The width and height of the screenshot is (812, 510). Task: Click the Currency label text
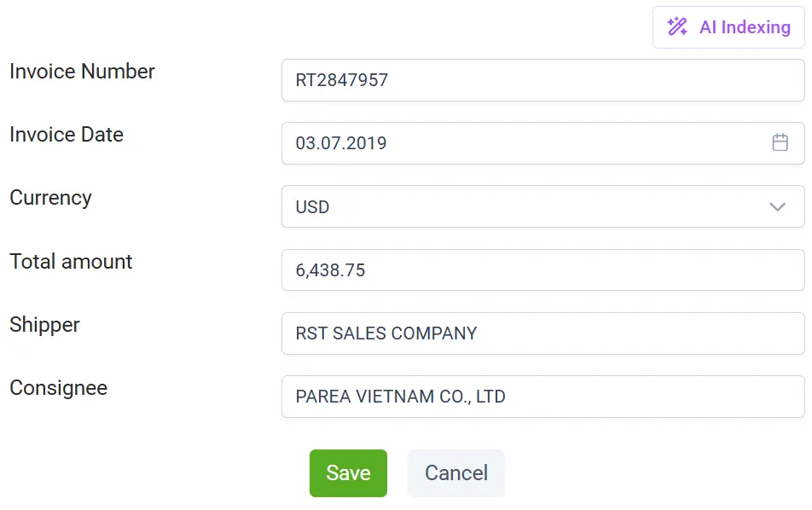pos(50,198)
